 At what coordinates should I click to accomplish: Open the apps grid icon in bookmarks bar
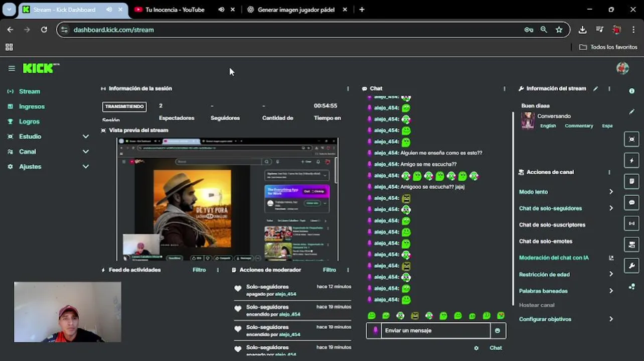(x=9, y=47)
